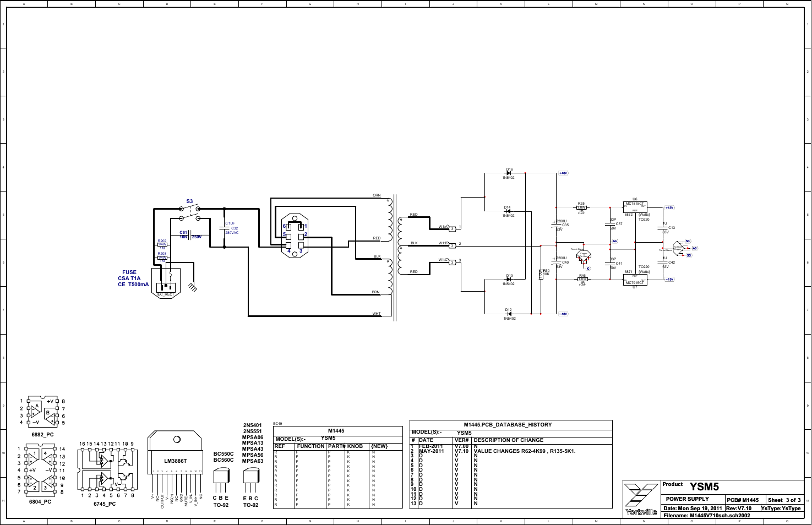This screenshot has width=812, height=525.
Task: Click the KNOB column header
Action: [355, 446]
